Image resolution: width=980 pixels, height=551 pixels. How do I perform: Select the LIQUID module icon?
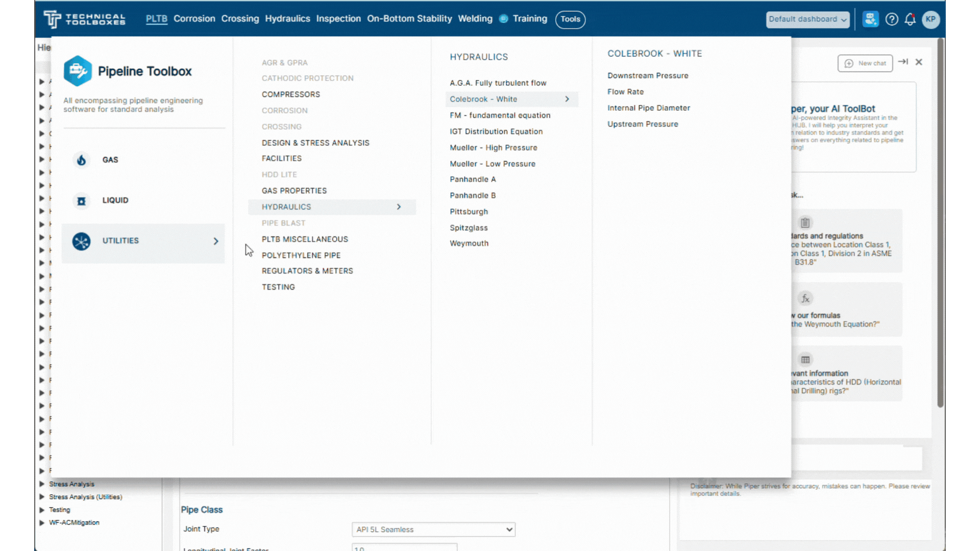click(81, 201)
